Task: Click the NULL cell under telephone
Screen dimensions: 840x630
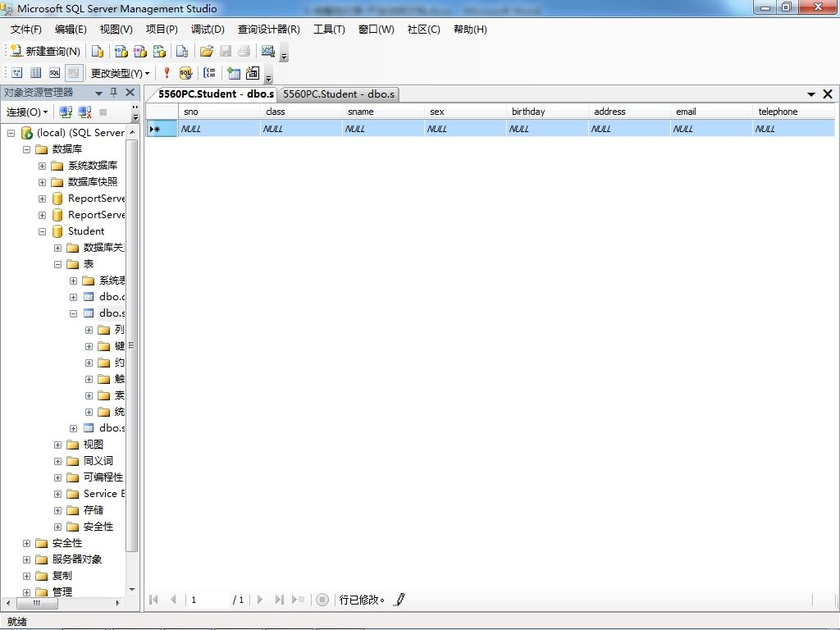Action: [793, 129]
